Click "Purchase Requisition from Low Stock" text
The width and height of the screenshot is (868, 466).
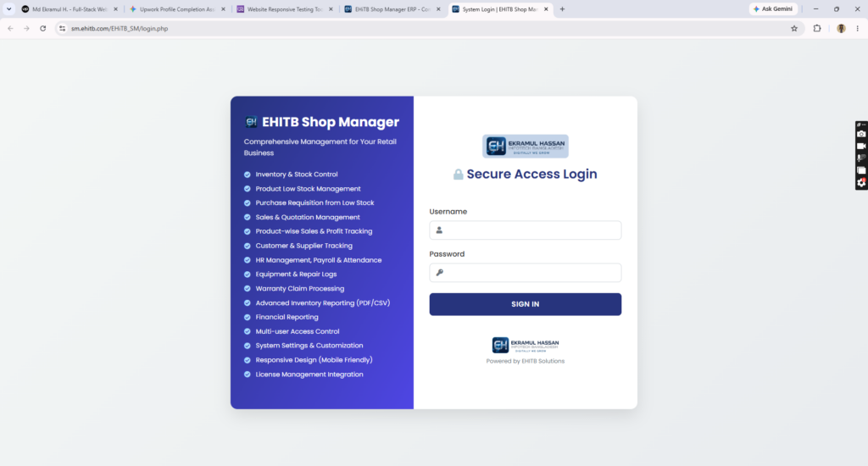click(314, 202)
